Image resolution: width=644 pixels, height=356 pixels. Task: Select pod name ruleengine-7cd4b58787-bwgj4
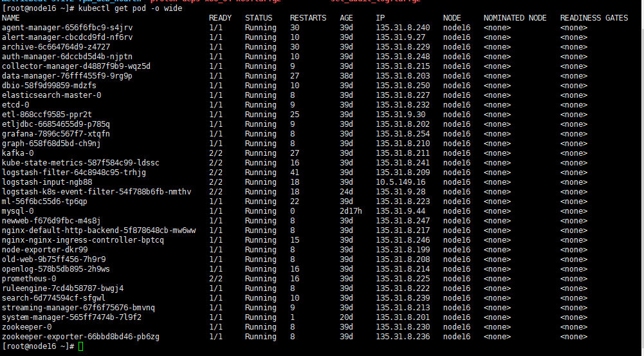pyautogui.click(x=62, y=288)
